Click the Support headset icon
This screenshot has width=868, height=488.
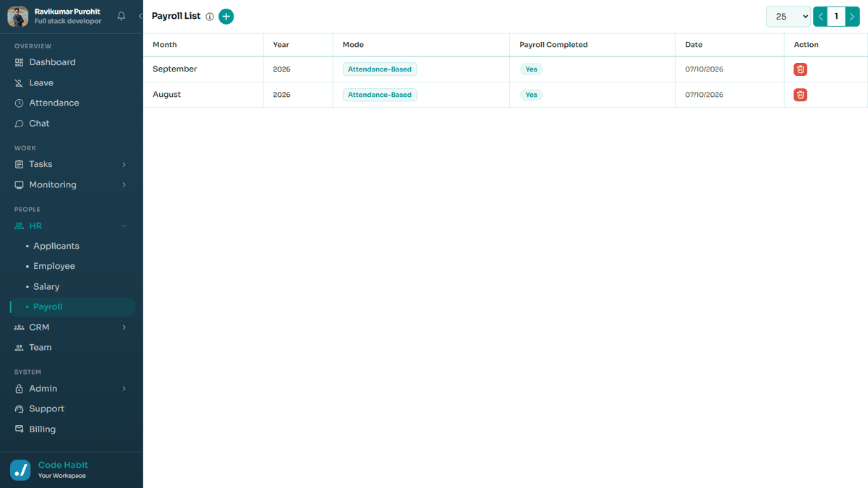tap(20, 409)
